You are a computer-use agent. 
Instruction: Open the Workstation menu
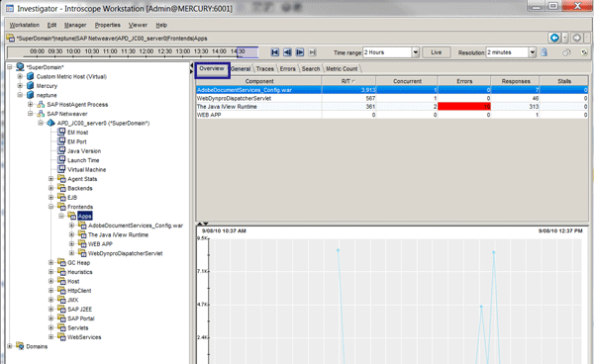point(24,25)
